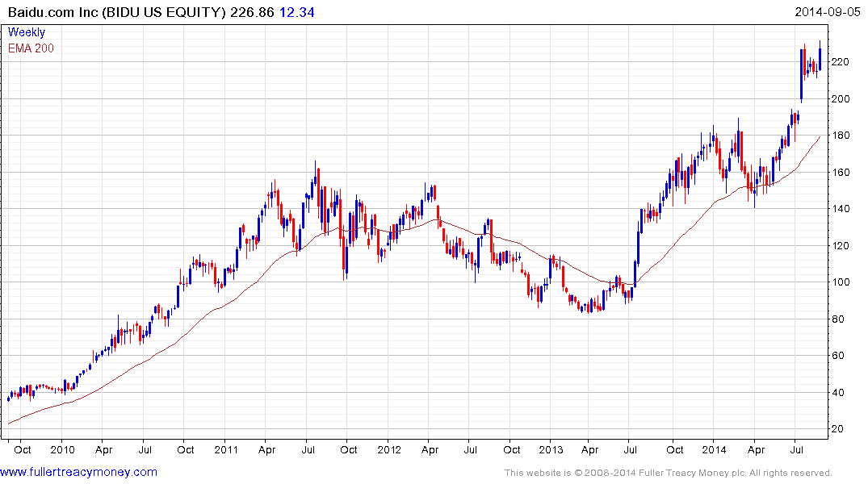The height and width of the screenshot is (484, 868).
Task: Click the blue change value 12.34
Action: click(296, 12)
